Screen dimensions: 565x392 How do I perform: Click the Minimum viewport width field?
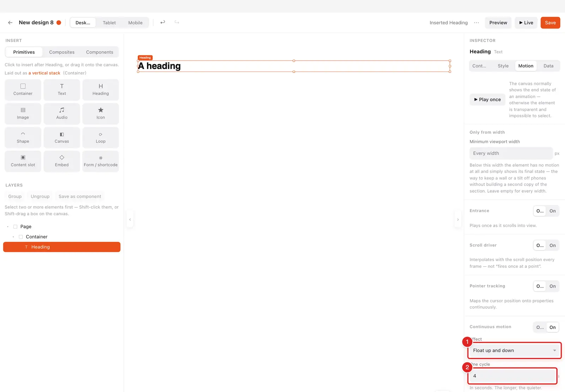[511, 153]
